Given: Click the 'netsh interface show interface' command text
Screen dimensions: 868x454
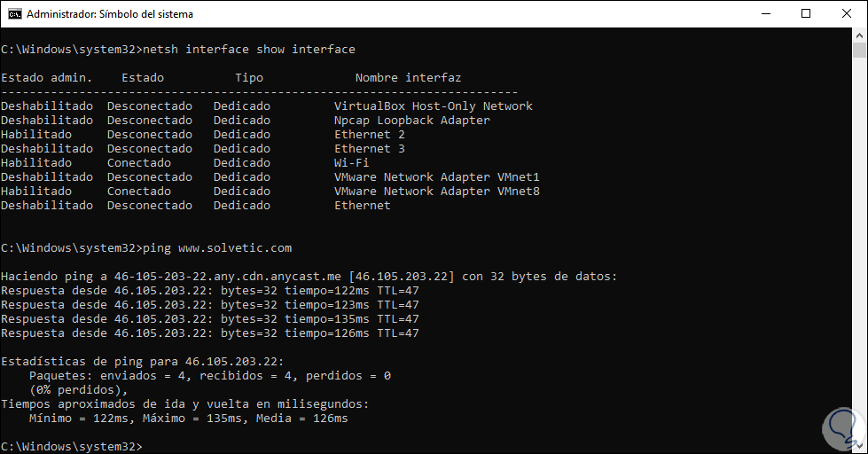Looking at the screenshot, I should (x=248, y=50).
